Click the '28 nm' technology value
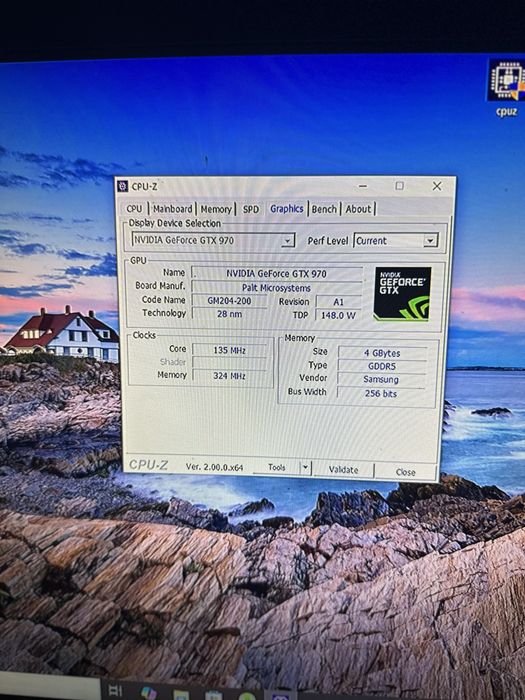 pyautogui.click(x=229, y=314)
